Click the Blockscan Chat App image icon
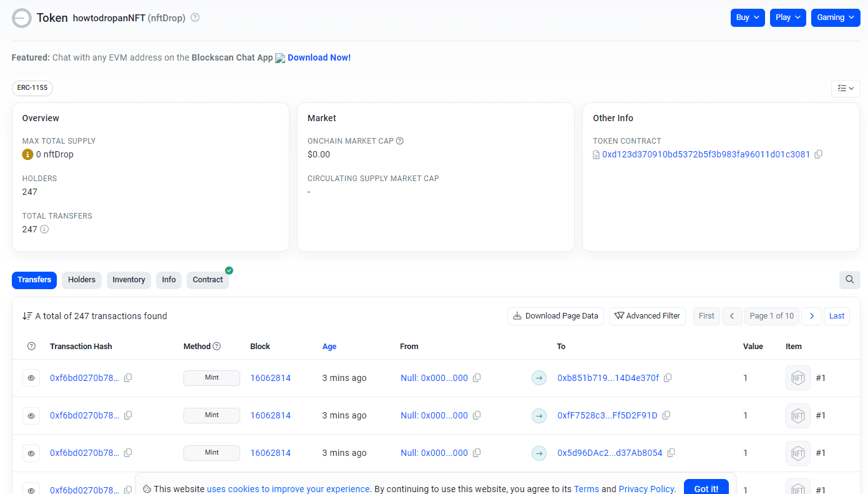This screenshot has width=868, height=494. click(x=280, y=58)
